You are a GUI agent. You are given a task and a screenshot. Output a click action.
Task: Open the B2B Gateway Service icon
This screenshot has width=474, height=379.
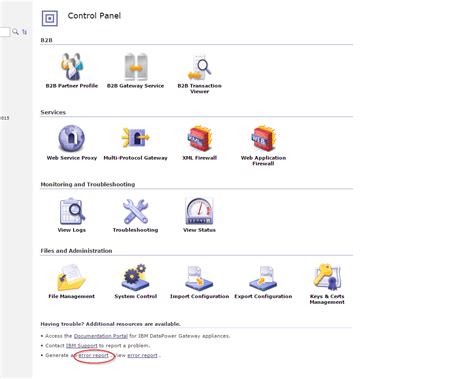[136, 67]
